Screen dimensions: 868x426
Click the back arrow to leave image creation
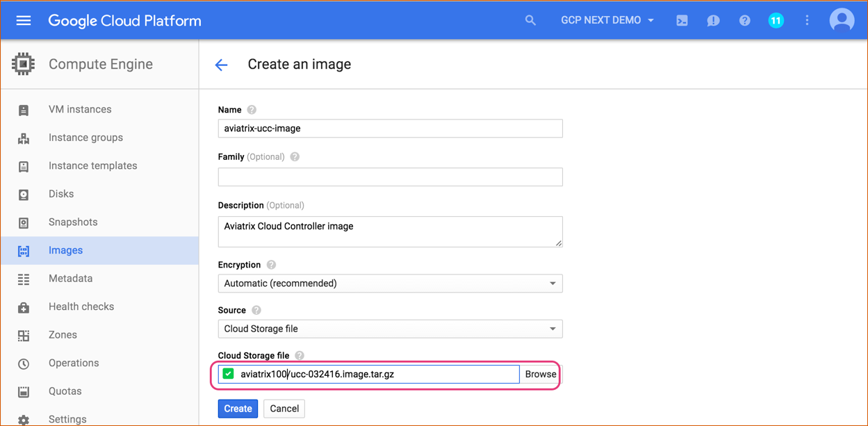pos(221,64)
